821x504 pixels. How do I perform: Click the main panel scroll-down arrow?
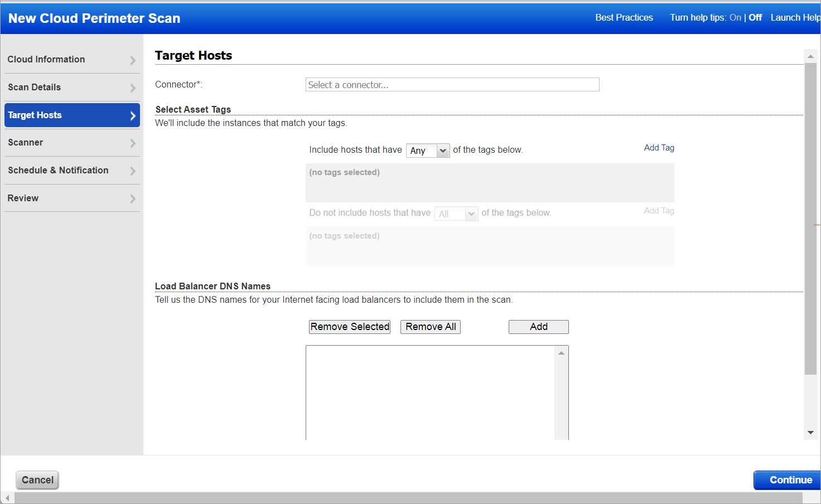810,433
